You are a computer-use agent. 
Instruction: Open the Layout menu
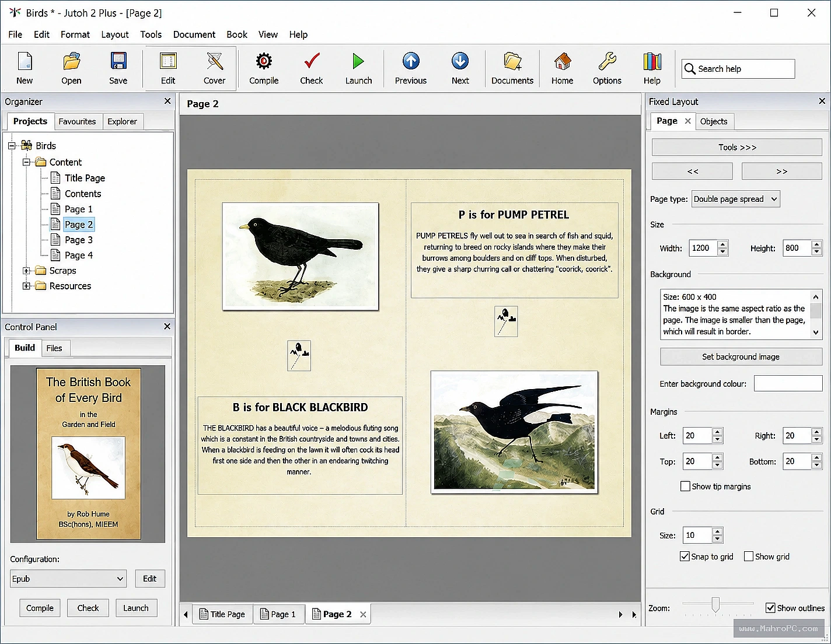[115, 34]
